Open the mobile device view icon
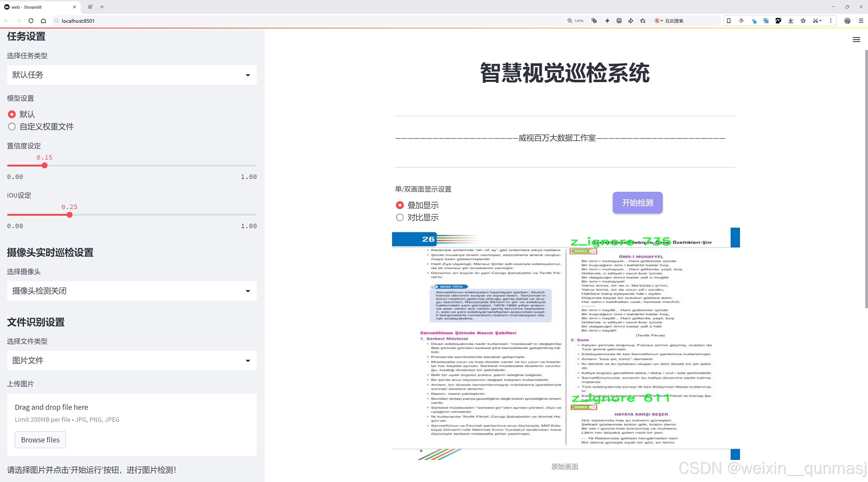The image size is (868, 482). 729,21
